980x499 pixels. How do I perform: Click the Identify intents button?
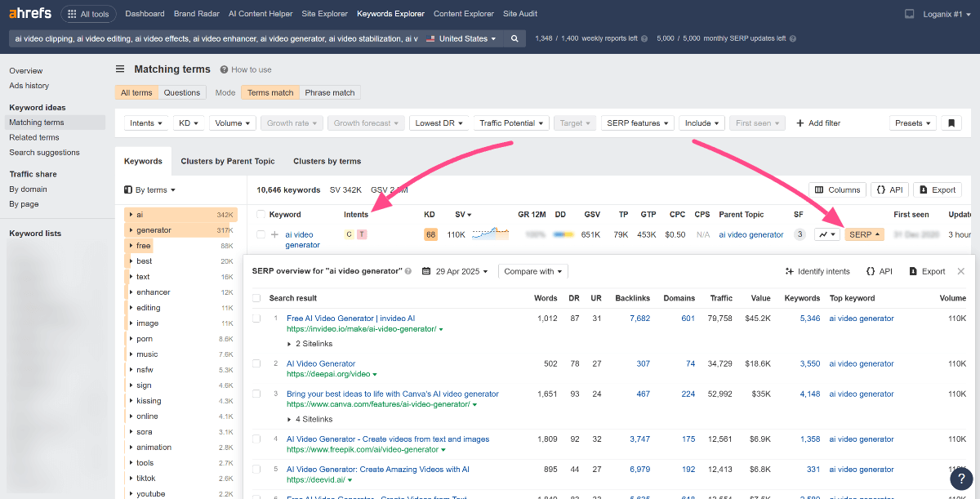pyautogui.click(x=817, y=271)
